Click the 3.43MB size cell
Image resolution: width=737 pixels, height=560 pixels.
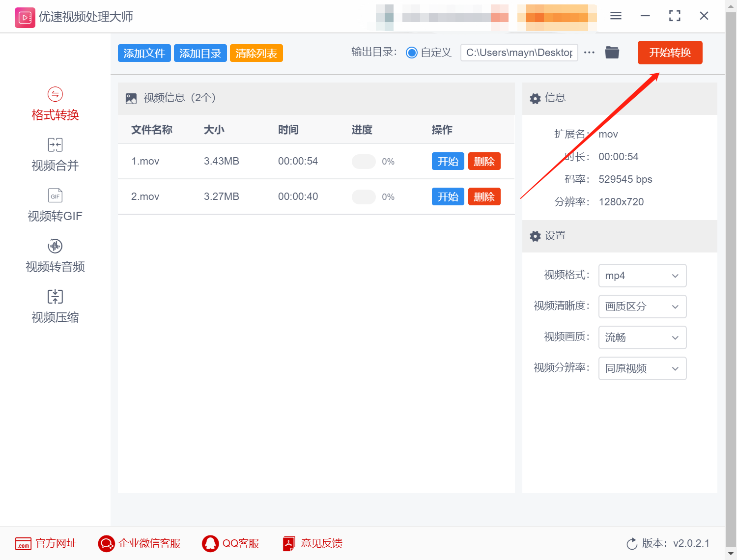(x=222, y=161)
